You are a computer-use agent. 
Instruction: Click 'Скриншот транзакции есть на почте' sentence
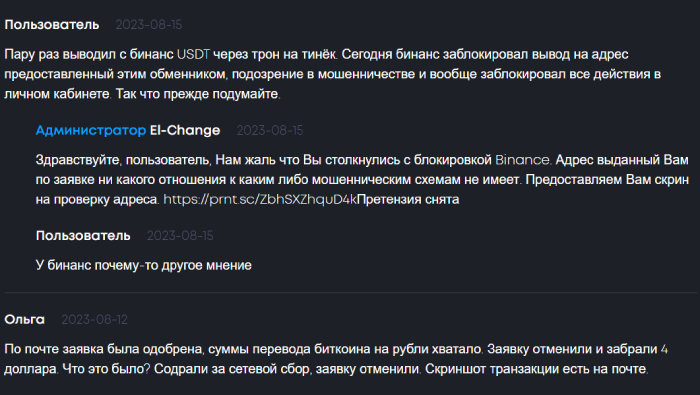pyautogui.click(x=536, y=369)
